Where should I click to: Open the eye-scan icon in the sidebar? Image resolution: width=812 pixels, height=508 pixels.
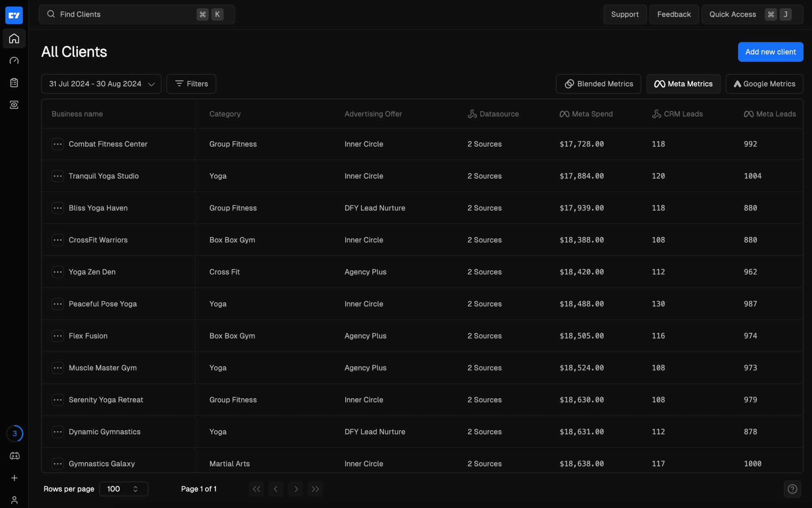14,105
